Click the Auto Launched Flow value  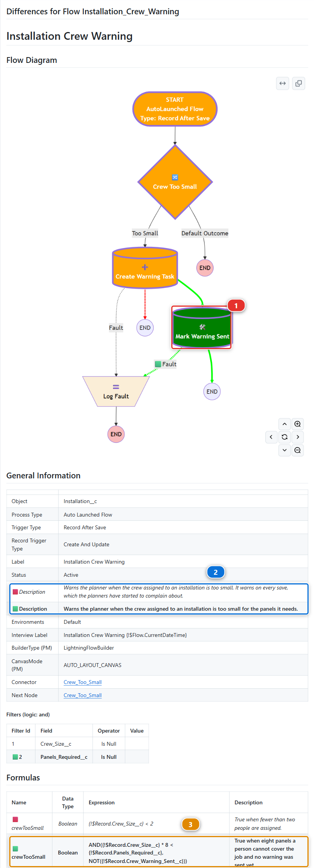[x=88, y=515]
